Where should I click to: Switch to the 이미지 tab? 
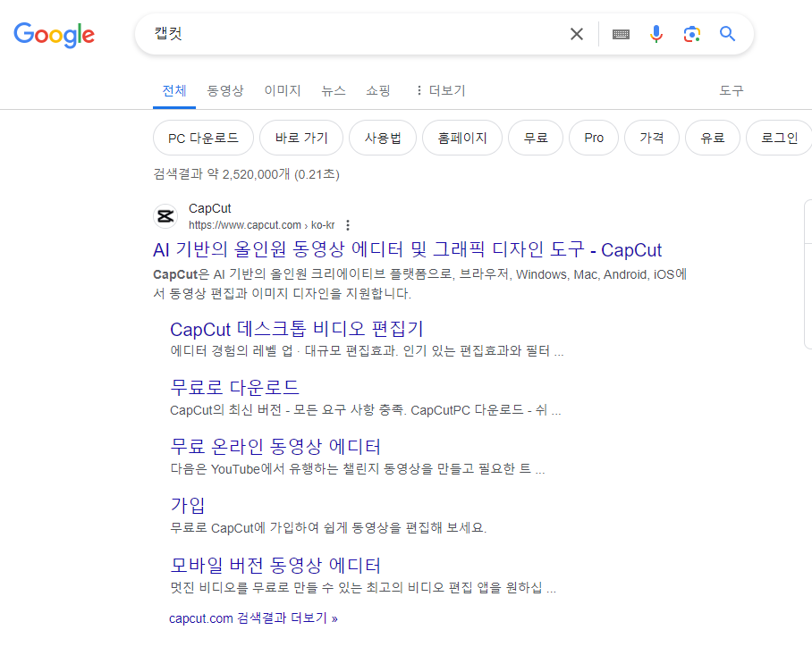(x=283, y=90)
